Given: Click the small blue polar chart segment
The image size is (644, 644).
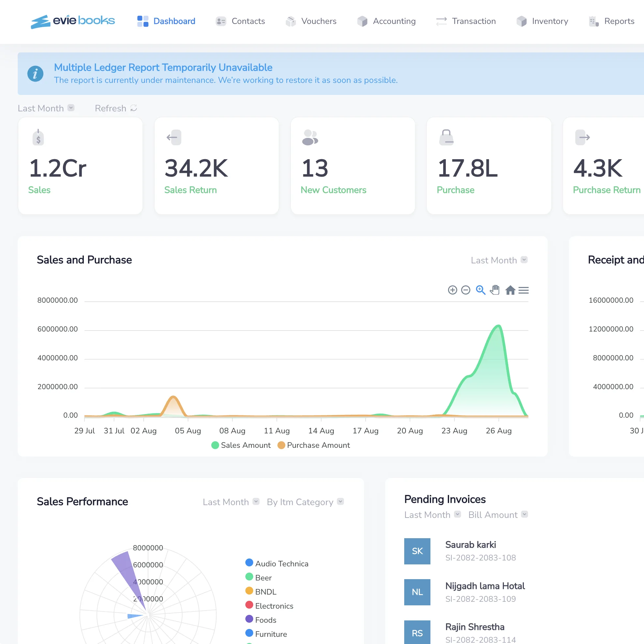Looking at the screenshot, I should (x=134, y=616).
